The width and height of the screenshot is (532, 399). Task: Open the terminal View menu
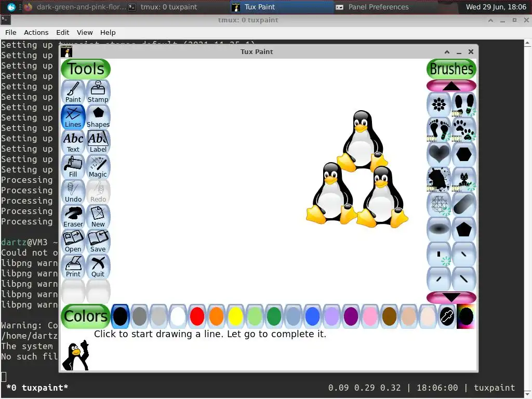(x=85, y=33)
